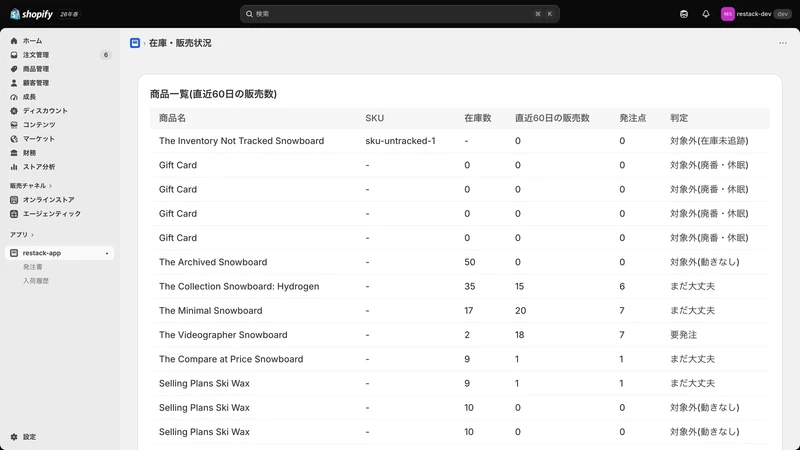The width and height of the screenshot is (800, 450).
Task: Click the SKU column header
Action: coord(374,118)
